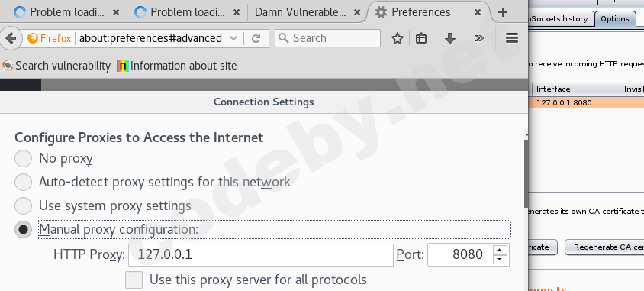
Task: Click the browser back arrow button
Action: point(10,38)
